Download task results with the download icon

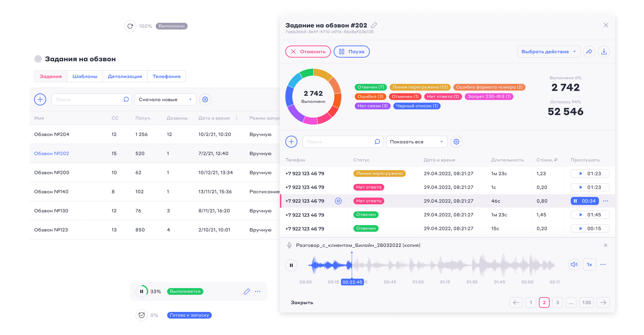pyautogui.click(x=604, y=52)
